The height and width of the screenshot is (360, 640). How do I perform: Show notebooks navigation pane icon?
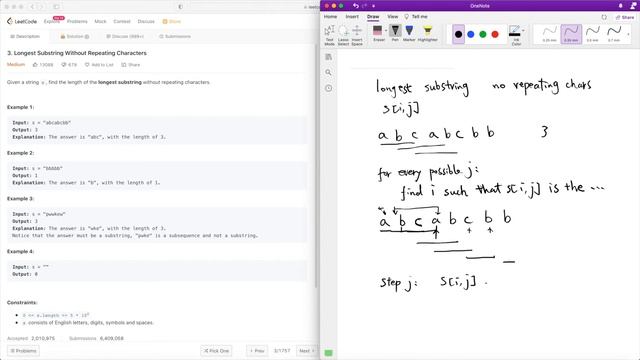pos(329,57)
